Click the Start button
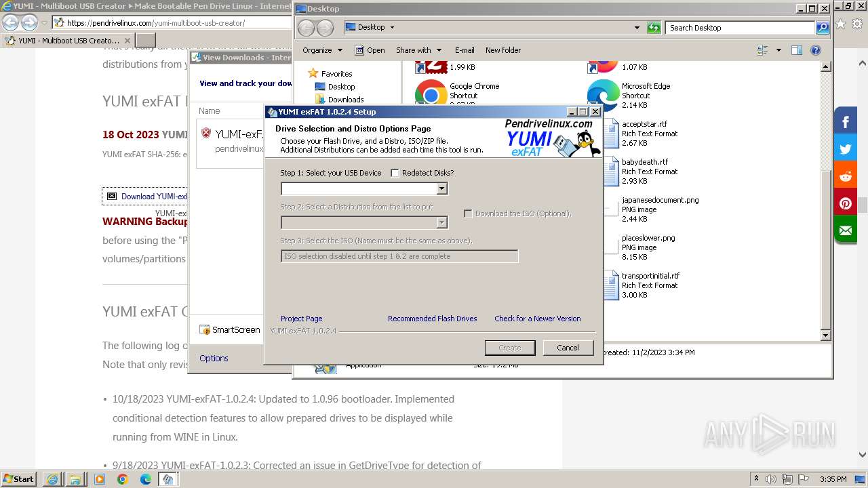Screen dimensions: 868x488 (19, 479)
